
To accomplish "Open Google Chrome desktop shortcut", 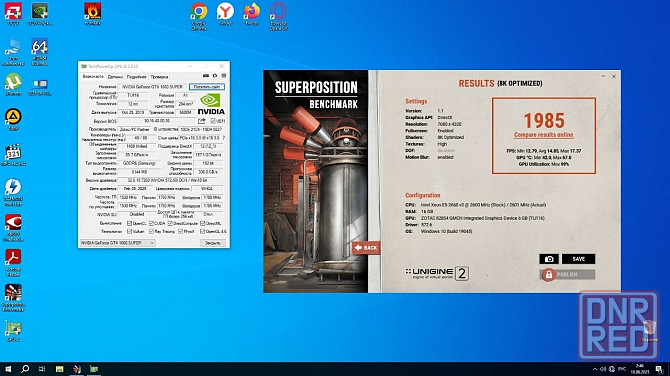I will tap(199, 16).
